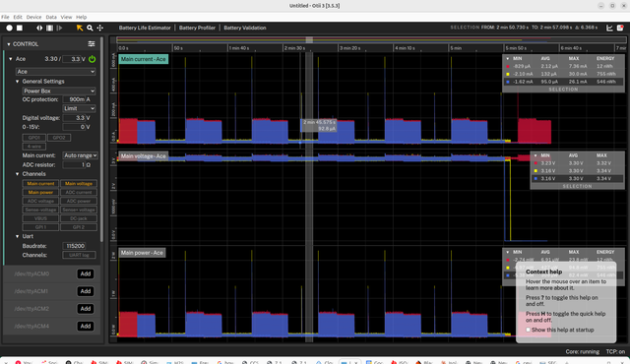Toggle the 4-wire mode button
Image resolution: width=630 pixels, height=364 pixels.
(34, 147)
